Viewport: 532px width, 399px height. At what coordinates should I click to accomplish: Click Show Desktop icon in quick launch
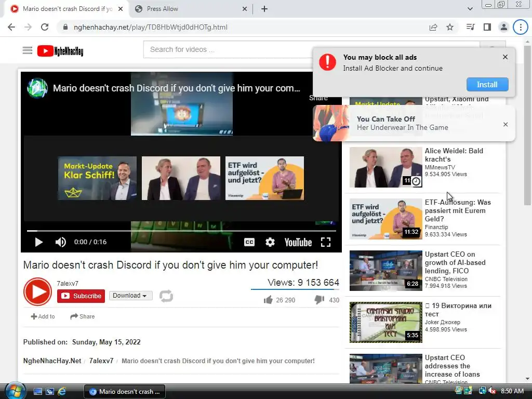(x=38, y=392)
